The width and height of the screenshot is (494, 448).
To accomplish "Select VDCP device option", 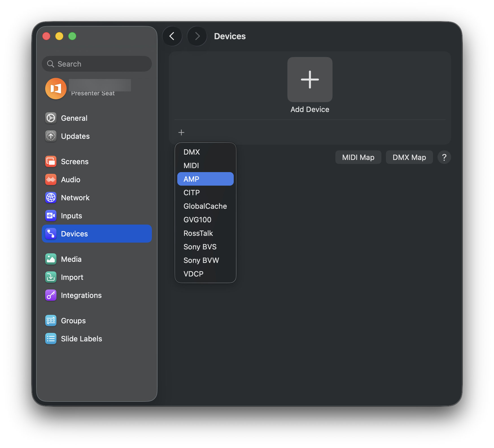I will click(206, 274).
